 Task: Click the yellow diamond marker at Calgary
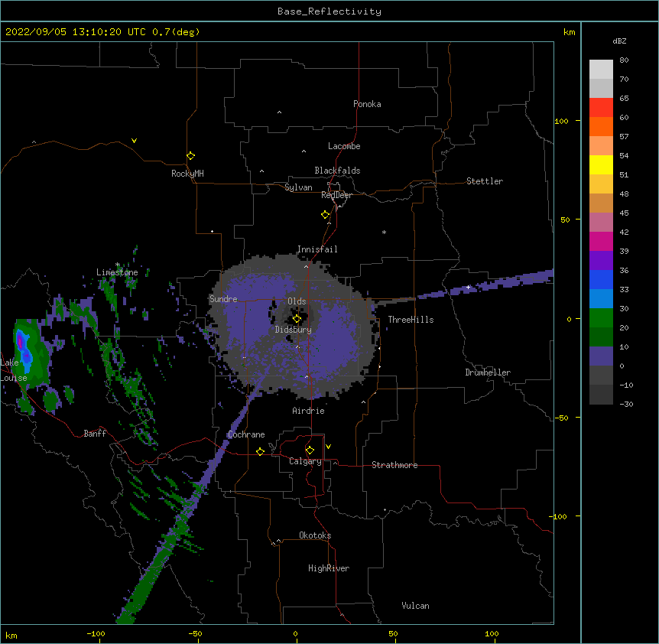(x=310, y=450)
